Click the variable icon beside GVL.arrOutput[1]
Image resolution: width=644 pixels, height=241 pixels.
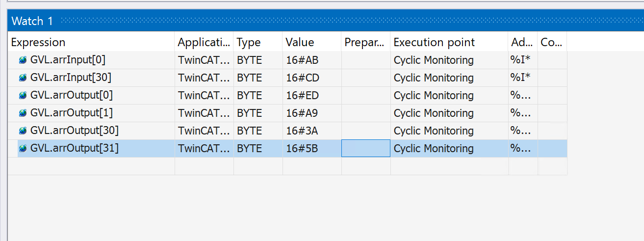tap(23, 113)
